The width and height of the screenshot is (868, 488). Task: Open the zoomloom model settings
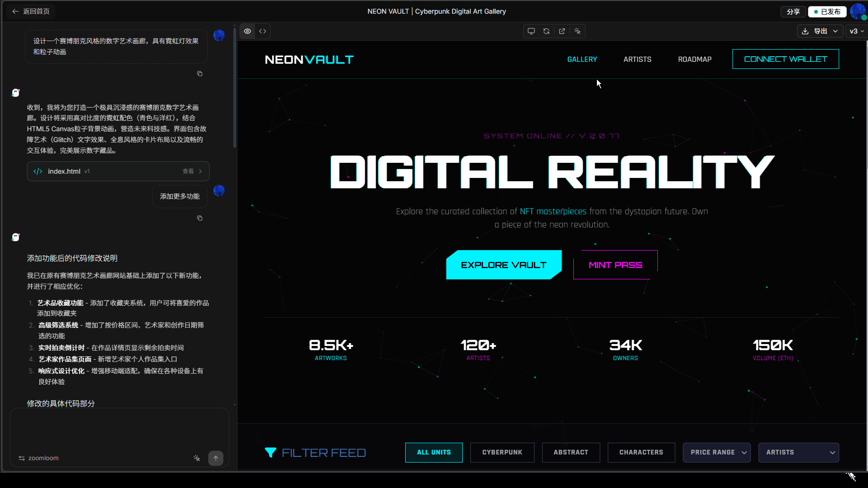click(39, 458)
